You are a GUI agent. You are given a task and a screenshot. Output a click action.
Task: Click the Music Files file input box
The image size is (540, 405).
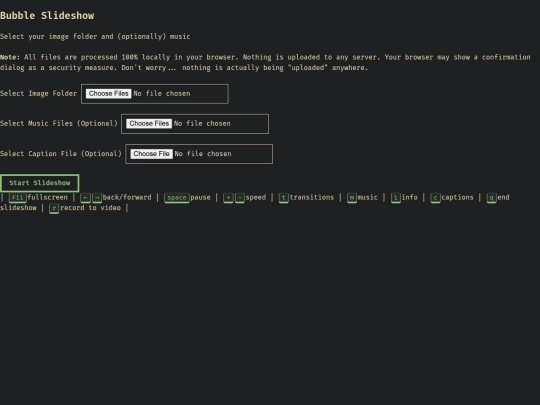click(x=195, y=124)
